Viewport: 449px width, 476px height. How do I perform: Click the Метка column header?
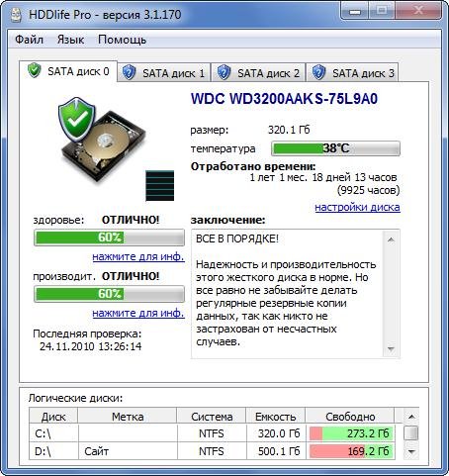pos(128,417)
